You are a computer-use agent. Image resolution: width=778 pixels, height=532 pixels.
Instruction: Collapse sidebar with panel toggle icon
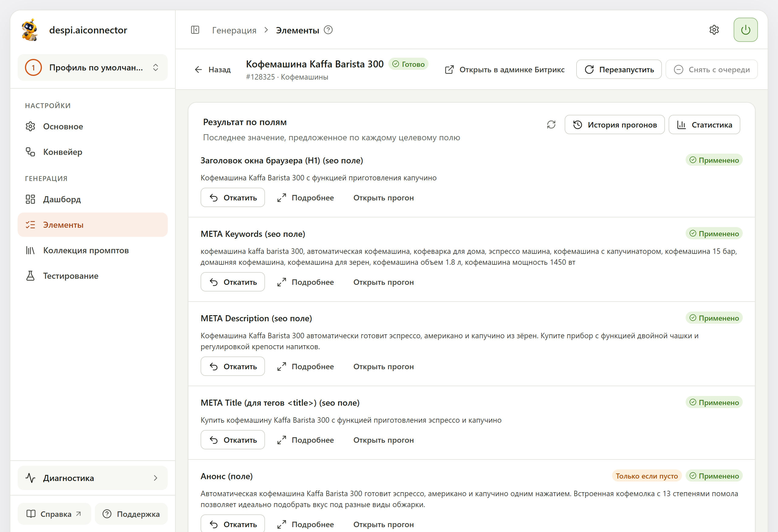195,30
